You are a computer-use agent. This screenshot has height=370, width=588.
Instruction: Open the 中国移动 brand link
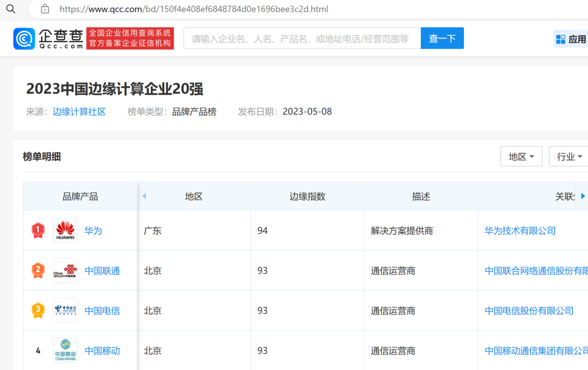coord(102,351)
